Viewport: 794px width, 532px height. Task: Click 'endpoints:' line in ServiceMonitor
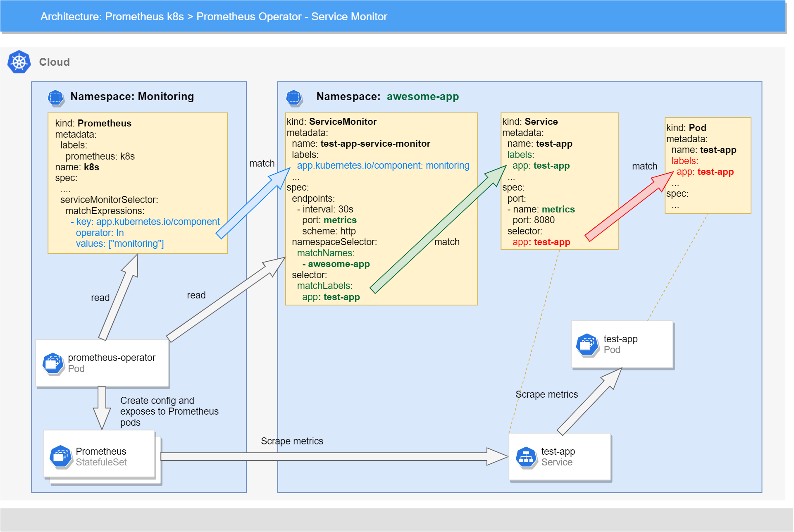pos(313,198)
